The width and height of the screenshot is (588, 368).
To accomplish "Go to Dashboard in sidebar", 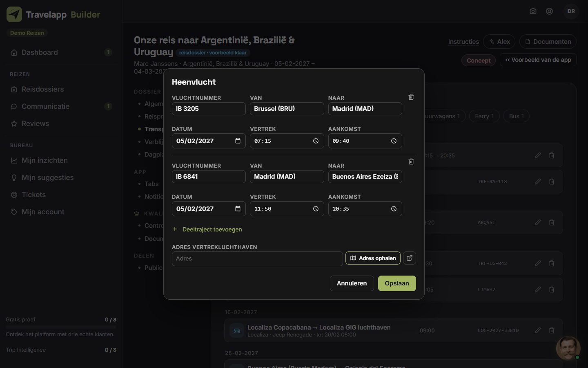I will click(x=61, y=52).
